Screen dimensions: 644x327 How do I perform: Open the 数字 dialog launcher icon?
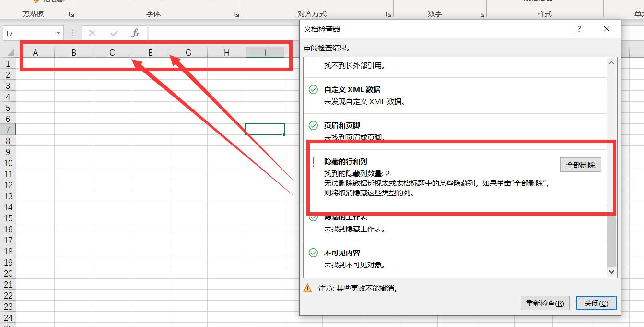[x=481, y=14]
